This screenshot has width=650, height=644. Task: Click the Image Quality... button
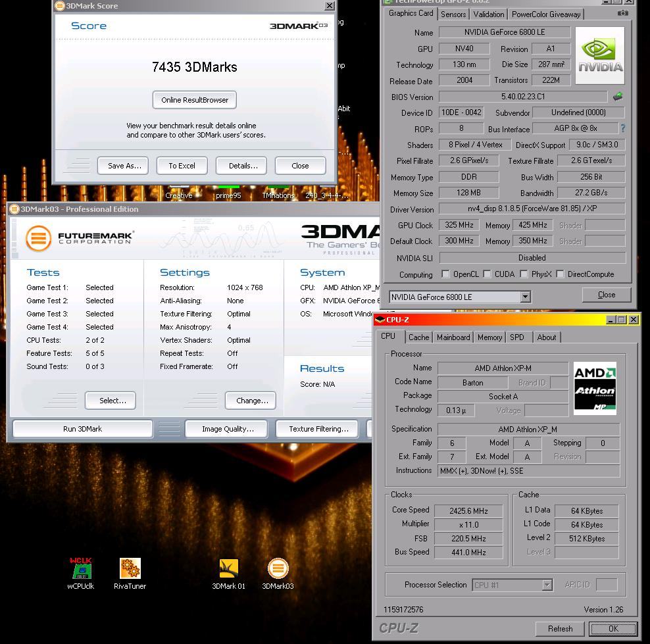[228, 429]
